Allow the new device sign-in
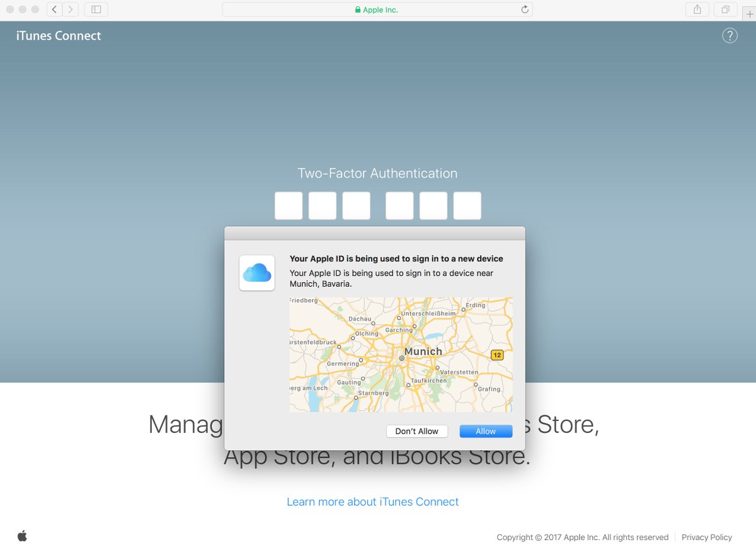 pos(485,431)
